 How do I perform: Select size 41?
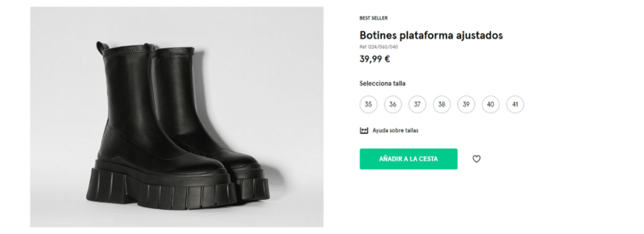[x=515, y=104]
